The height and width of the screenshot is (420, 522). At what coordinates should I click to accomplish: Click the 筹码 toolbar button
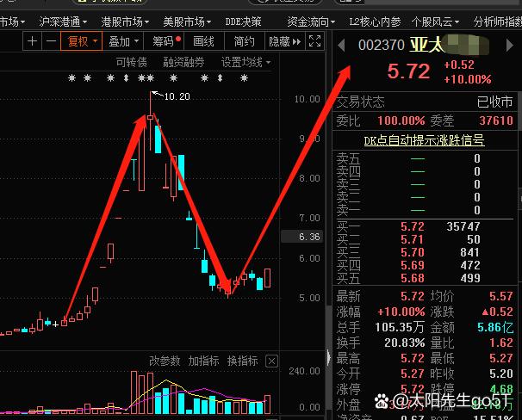click(166, 41)
